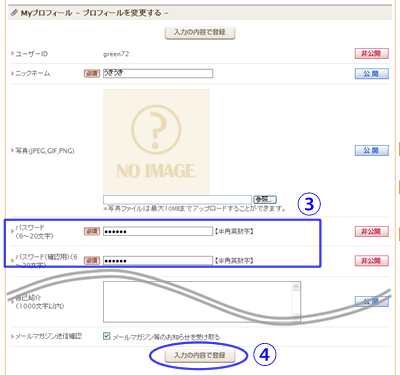
Task: Click the arrow marker beside ユーザーID
Action: pyautogui.click(x=12, y=53)
